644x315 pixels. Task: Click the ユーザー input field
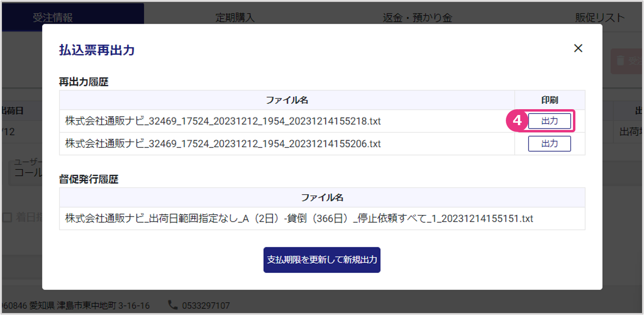25,173
